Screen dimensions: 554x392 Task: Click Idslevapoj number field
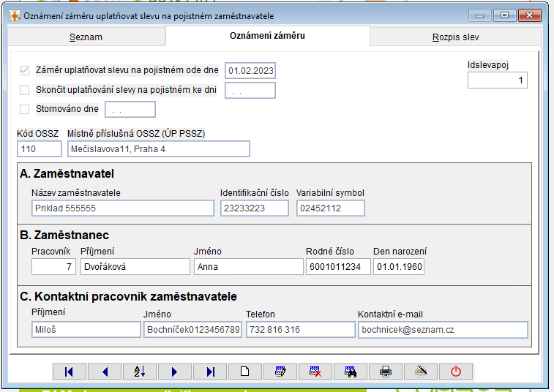tap(498, 80)
